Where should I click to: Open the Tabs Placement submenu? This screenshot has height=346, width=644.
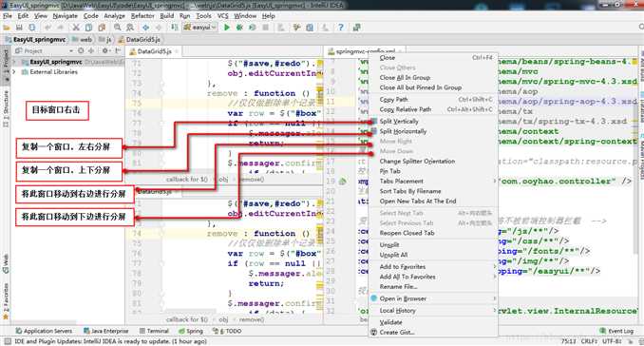click(433, 182)
